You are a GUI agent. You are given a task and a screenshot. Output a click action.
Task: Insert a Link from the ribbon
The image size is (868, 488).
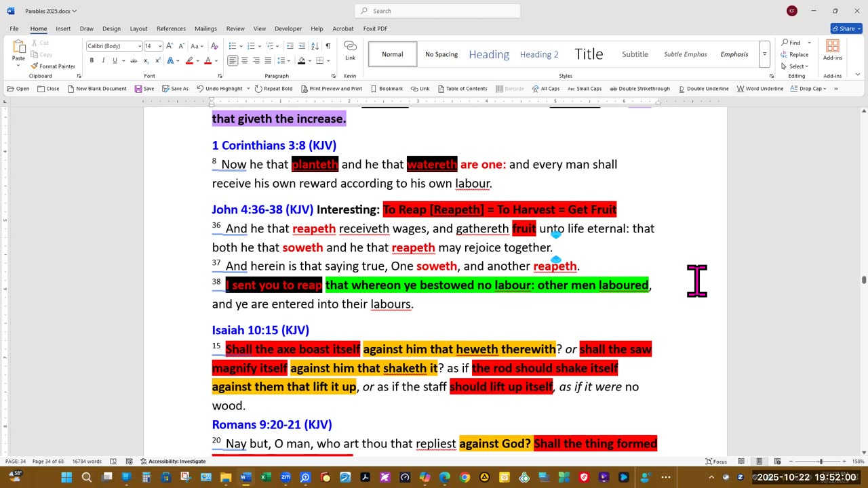click(x=350, y=50)
